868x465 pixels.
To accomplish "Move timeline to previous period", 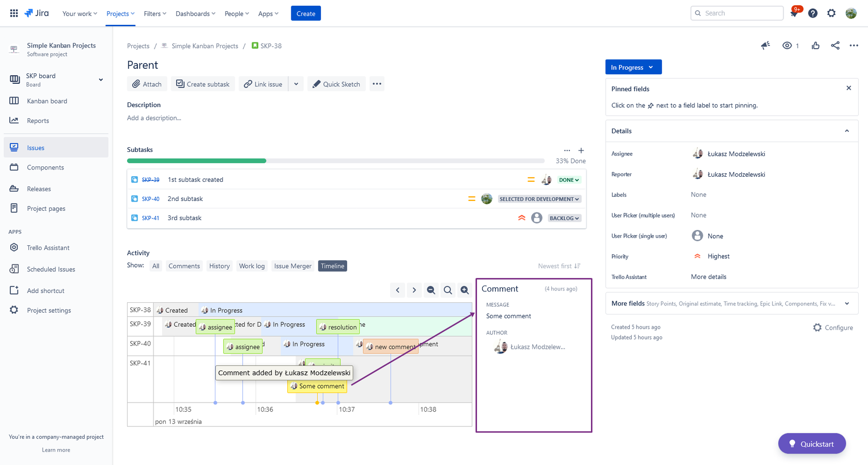I will (x=398, y=290).
